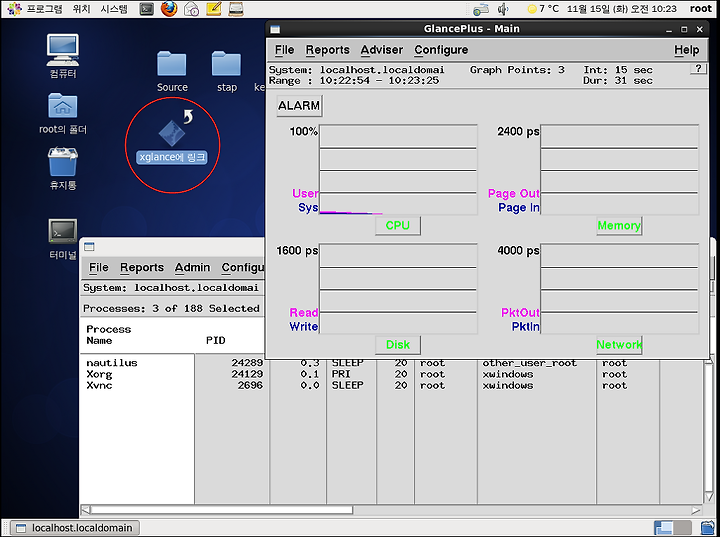Click the Disk read/write graph area
The height and width of the screenshot is (537, 720).
click(x=398, y=288)
